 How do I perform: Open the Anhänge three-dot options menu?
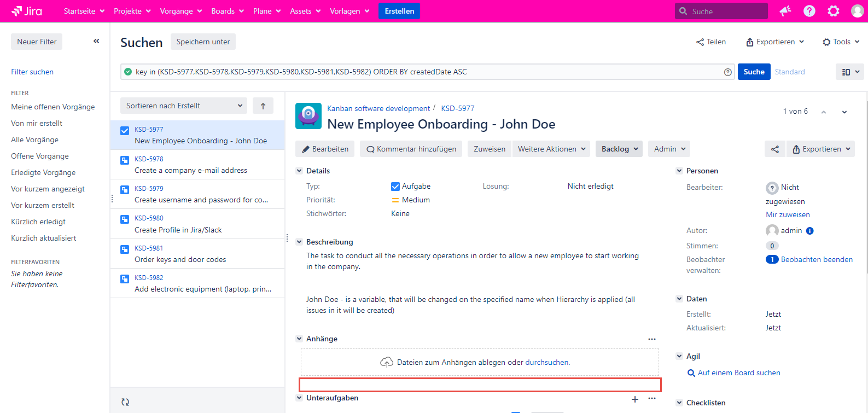[652, 339]
